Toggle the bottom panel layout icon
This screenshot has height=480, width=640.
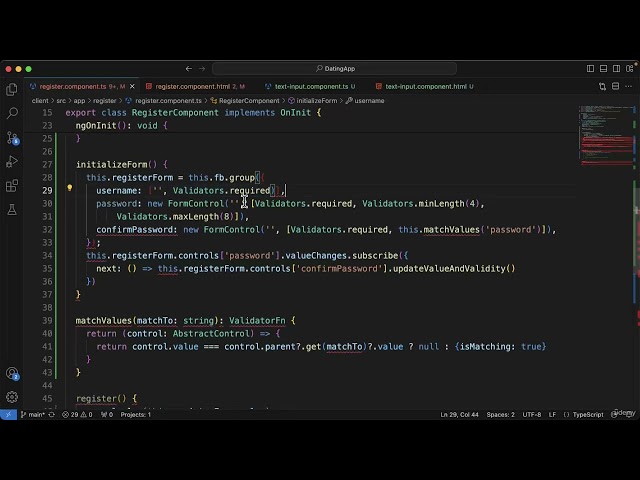(603, 69)
